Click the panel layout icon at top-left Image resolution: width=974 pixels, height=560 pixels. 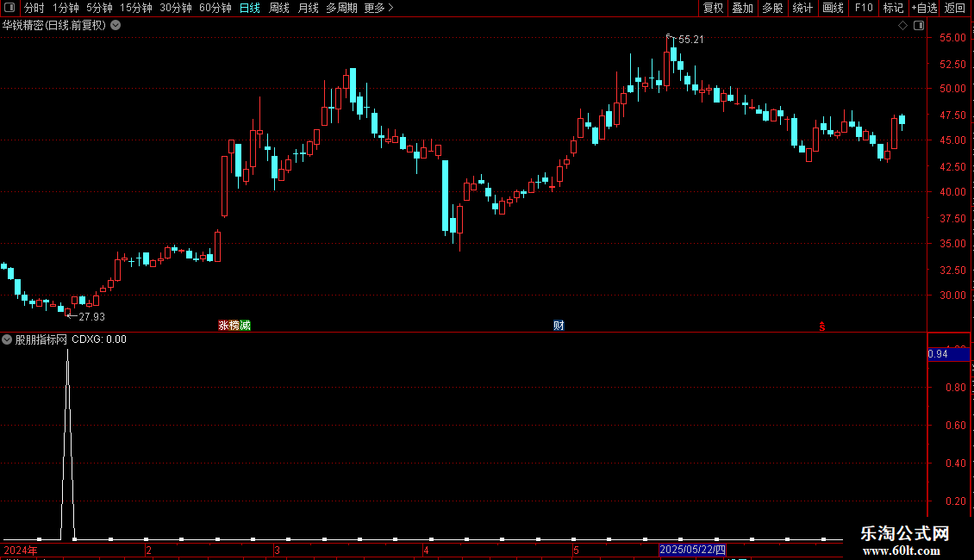coord(9,8)
